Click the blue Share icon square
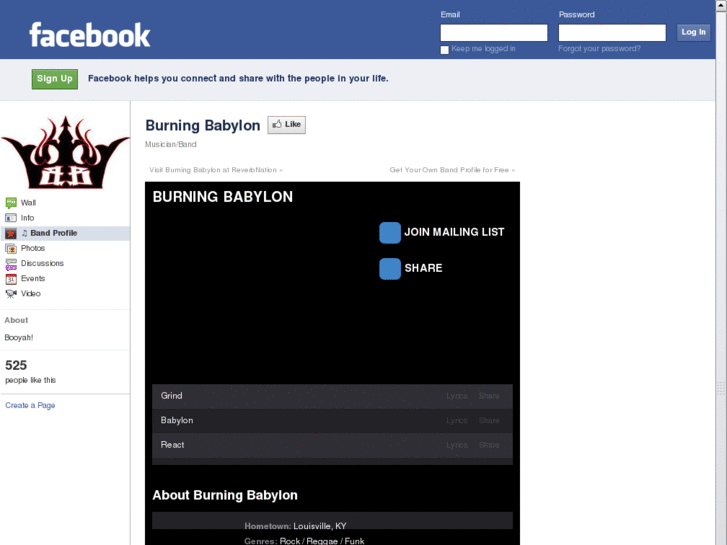The height and width of the screenshot is (545, 727). 390,269
